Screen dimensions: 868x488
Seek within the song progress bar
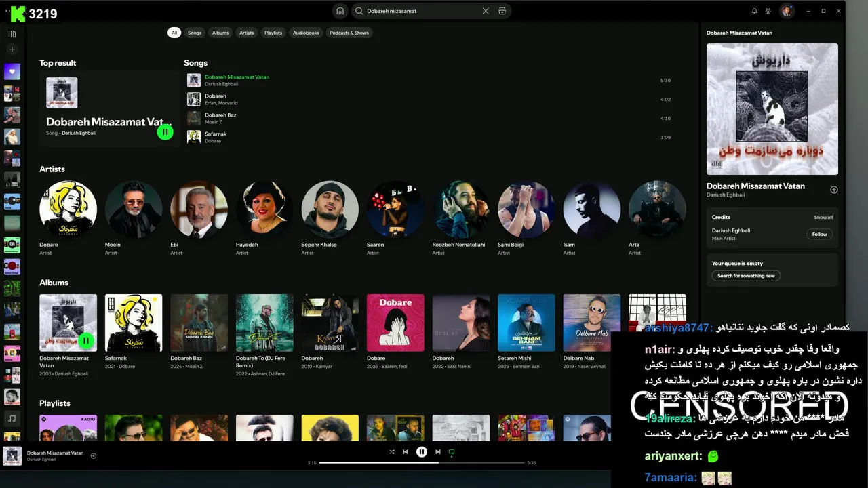click(422, 462)
